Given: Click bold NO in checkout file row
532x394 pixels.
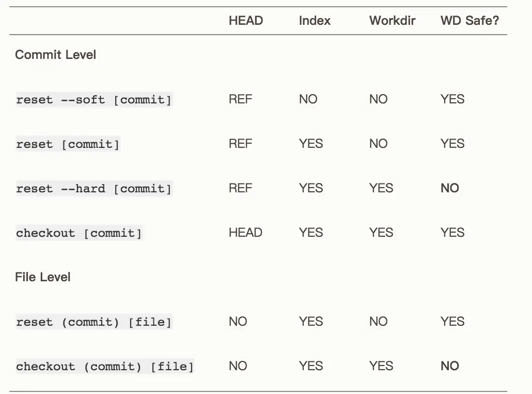Looking at the screenshot, I should click(449, 366).
